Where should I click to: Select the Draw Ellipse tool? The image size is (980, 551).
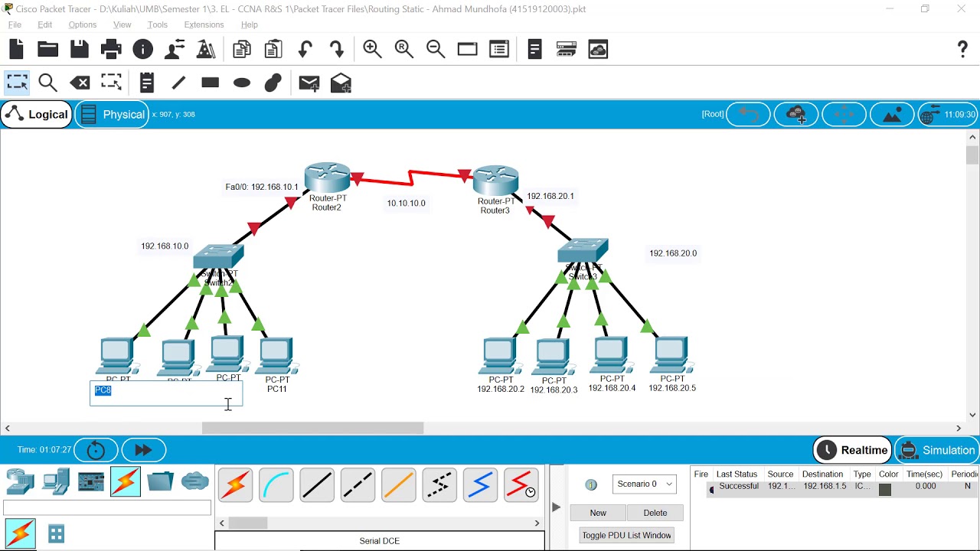[242, 83]
